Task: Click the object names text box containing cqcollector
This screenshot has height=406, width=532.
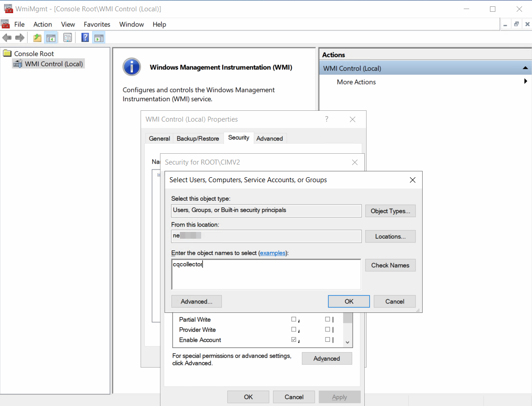Action: pos(266,274)
